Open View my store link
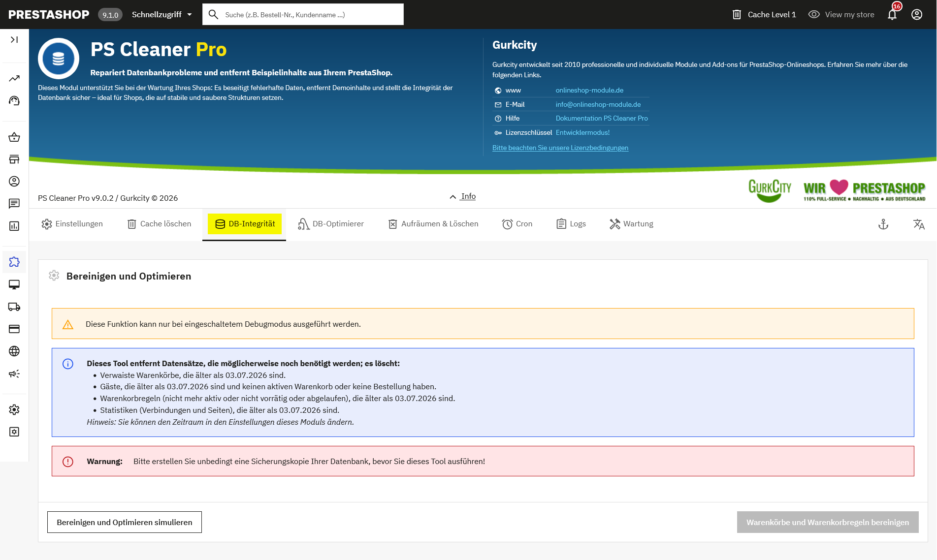 point(841,15)
